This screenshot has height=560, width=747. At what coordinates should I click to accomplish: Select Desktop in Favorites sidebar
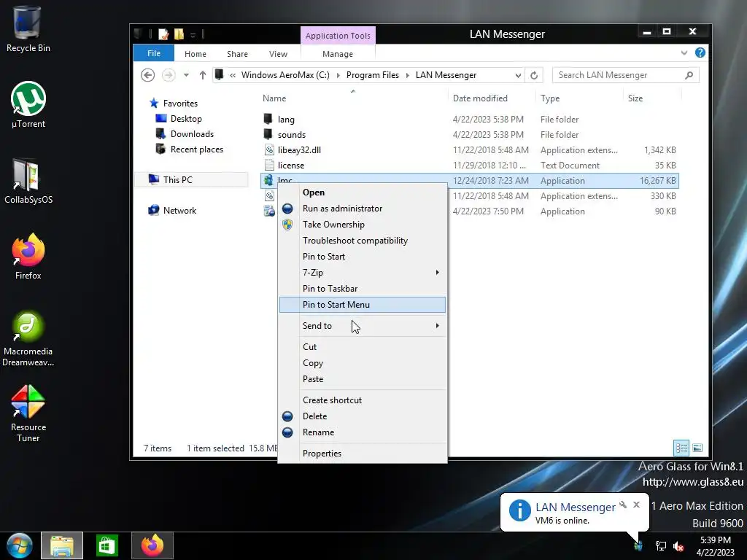pos(179,119)
